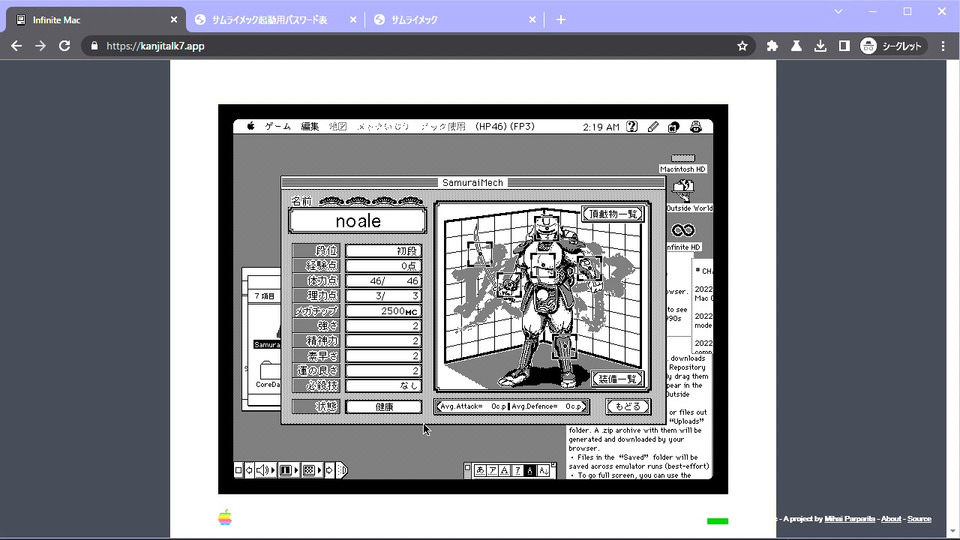Open the 編集 menu

310,126
